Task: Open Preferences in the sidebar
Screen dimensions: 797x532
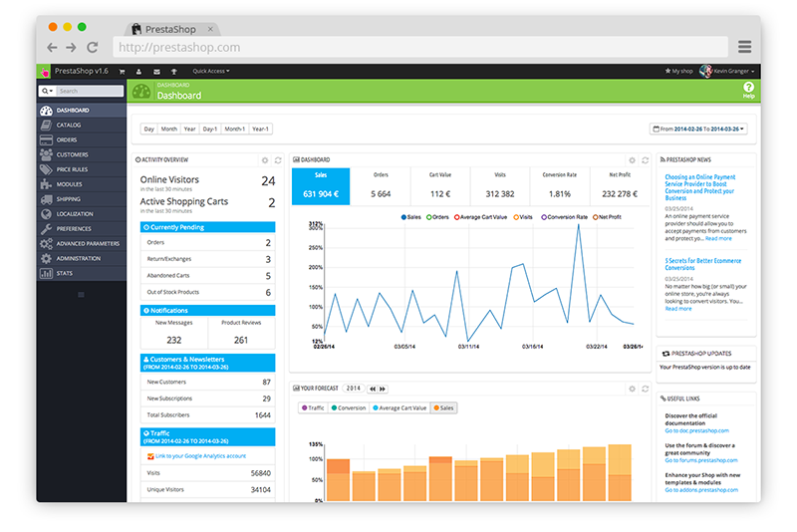Action: (82, 229)
